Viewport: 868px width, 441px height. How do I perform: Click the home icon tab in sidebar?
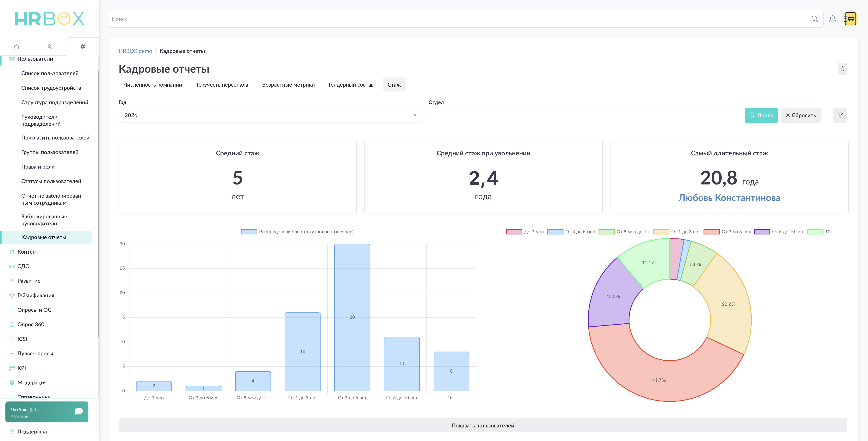(16, 47)
